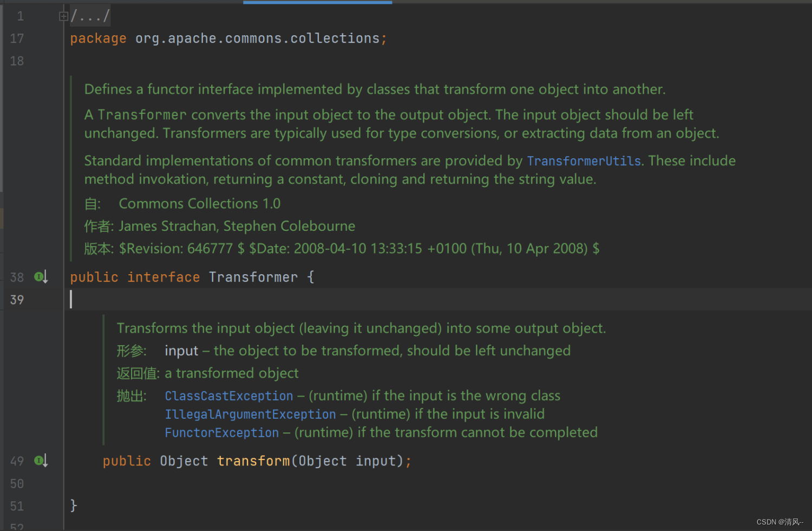Expand the folded comment block at line 1
The width and height of the screenshot is (812, 531).
pyautogui.click(x=63, y=16)
